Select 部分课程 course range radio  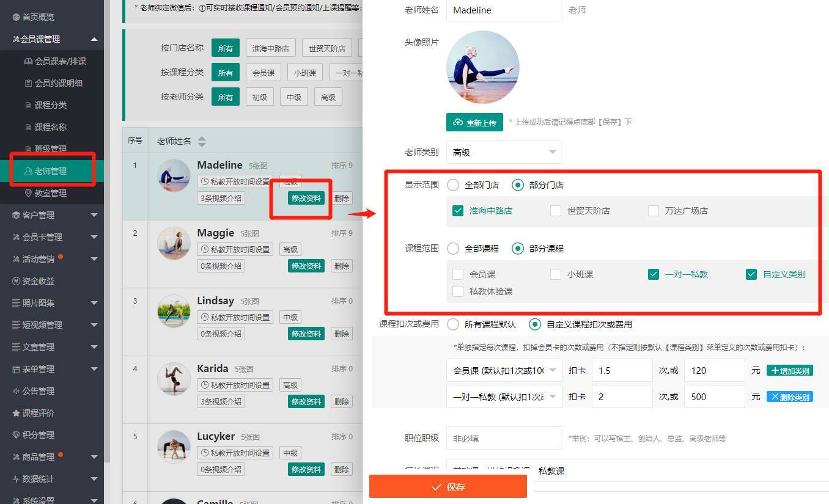pos(518,248)
